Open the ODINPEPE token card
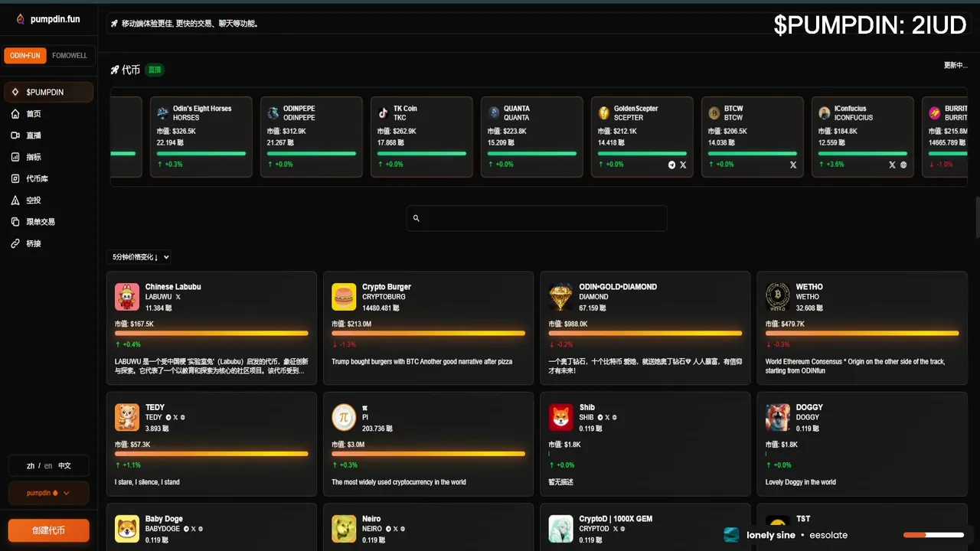Viewport: 980px width, 551px height. pyautogui.click(x=312, y=136)
